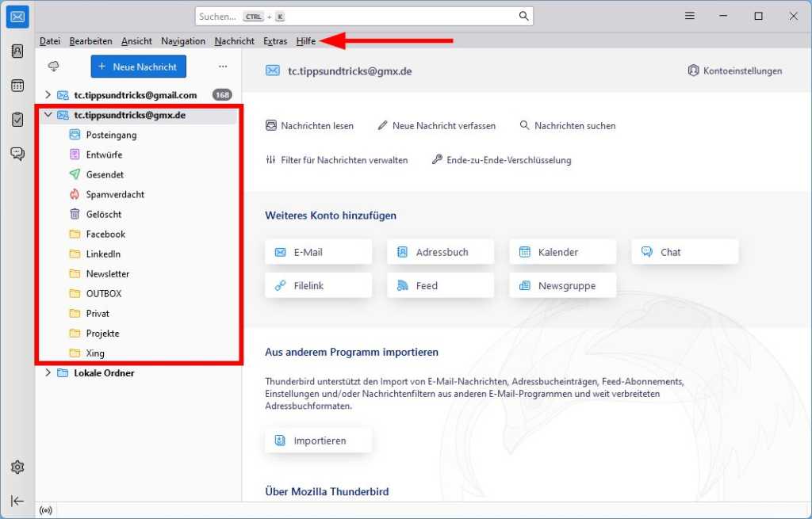Open the Chat space in the sidebar
812x519 pixels.
[17, 153]
